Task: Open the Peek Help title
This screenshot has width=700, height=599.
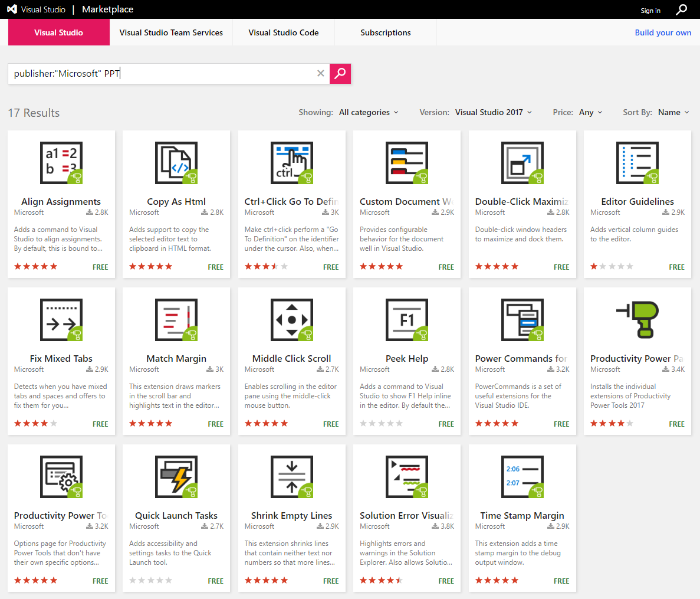Action: point(407,358)
